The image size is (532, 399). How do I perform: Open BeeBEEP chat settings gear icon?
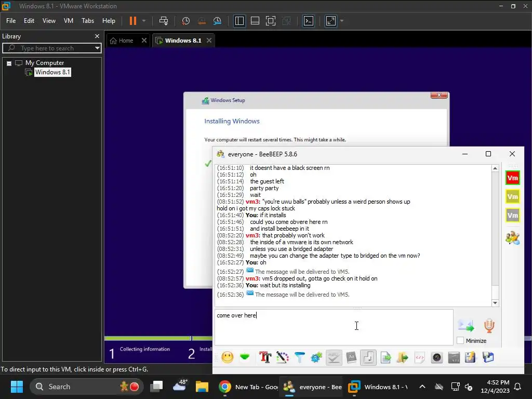pyautogui.click(x=316, y=357)
